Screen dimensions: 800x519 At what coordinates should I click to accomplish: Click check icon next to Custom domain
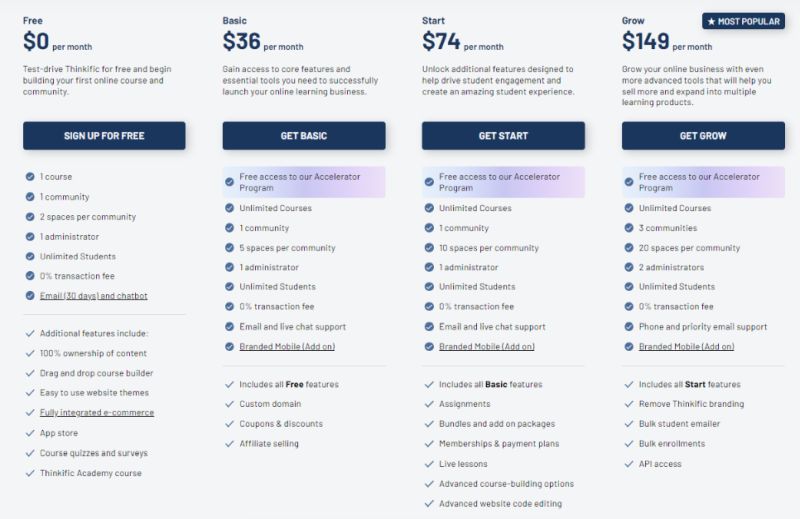tap(230, 404)
